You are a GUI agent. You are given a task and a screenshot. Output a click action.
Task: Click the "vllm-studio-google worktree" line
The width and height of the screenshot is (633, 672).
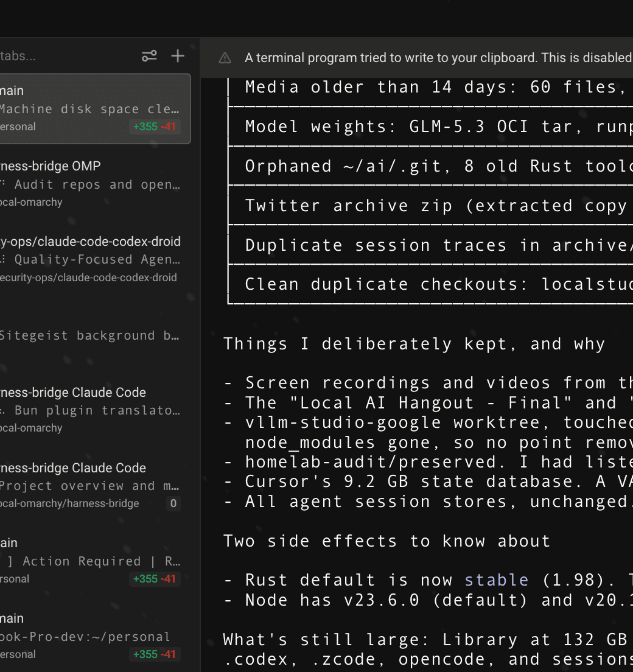coord(428,422)
